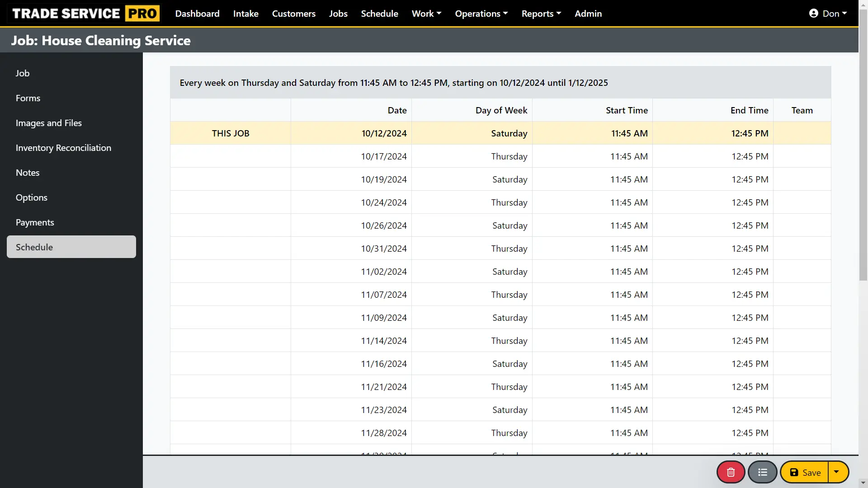Click the Inventory Reconciliation sidebar item
Viewport: 868px width, 488px height.
coord(63,147)
